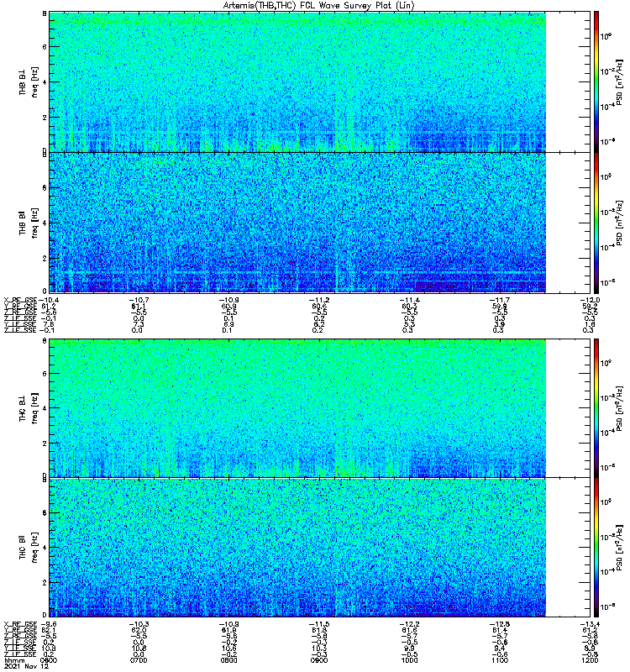Click the '0900' time label

pos(319,660)
